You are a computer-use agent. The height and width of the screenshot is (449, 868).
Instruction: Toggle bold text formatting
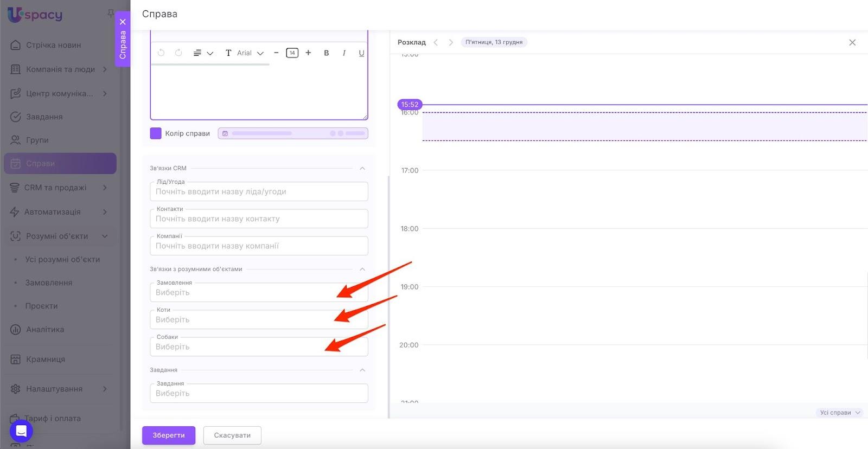[x=326, y=53]
